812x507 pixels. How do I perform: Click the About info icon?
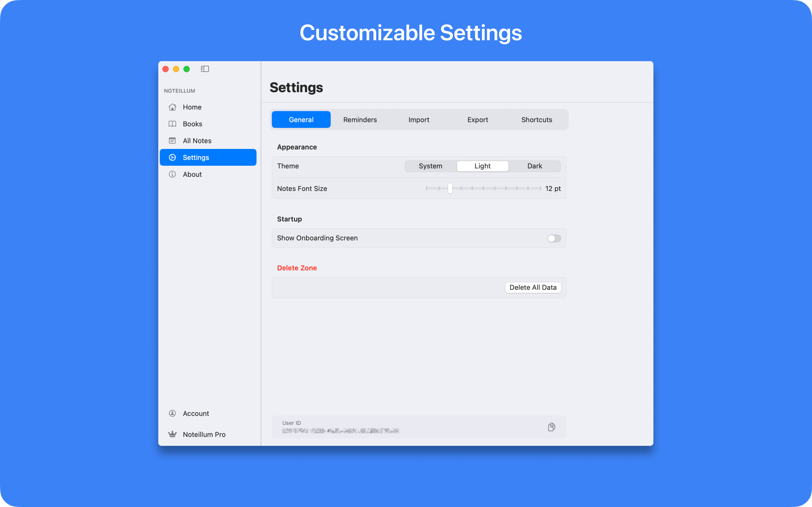172,174
